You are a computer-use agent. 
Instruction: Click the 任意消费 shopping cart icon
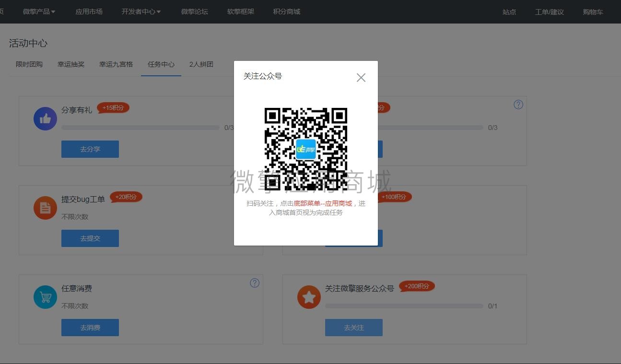coord(46,297)
